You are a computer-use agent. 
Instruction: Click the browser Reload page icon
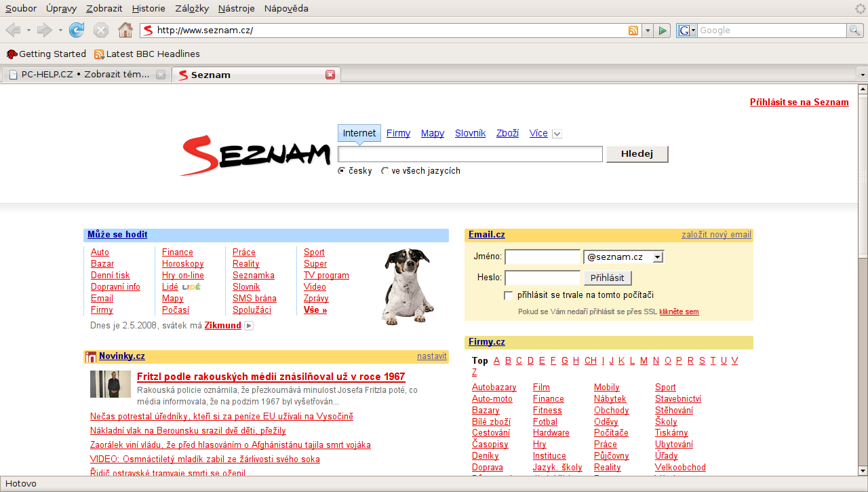point(77,30)
